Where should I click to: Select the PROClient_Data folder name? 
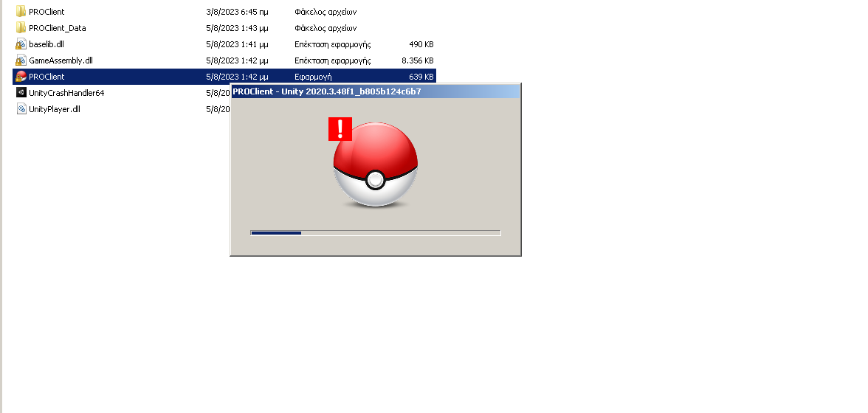(57, 27)
